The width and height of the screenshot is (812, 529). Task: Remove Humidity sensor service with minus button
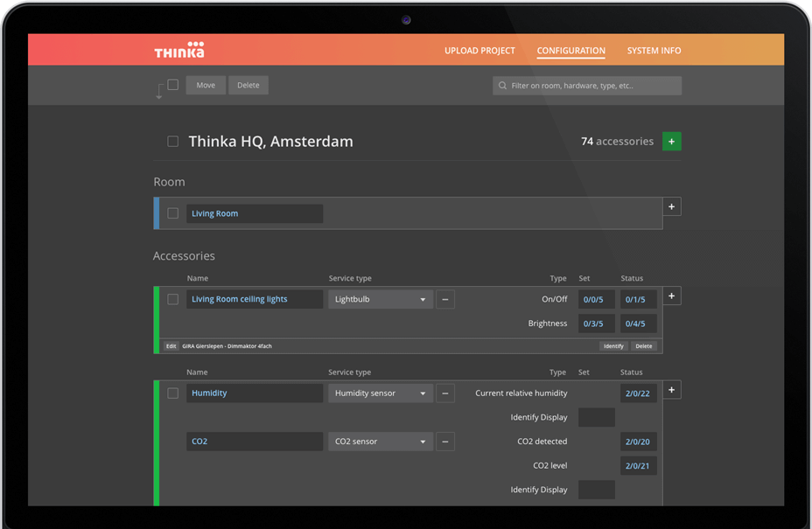click(x=445, y=393)
